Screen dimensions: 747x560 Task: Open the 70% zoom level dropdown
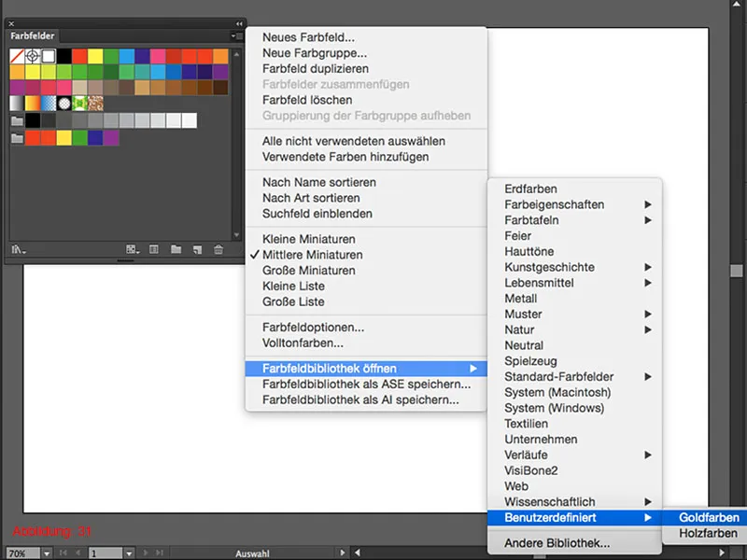[47, 553]
